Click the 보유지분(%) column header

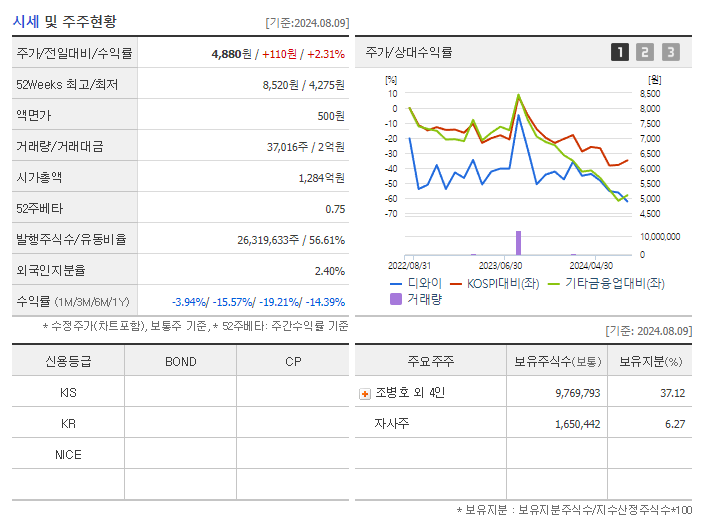651,361
